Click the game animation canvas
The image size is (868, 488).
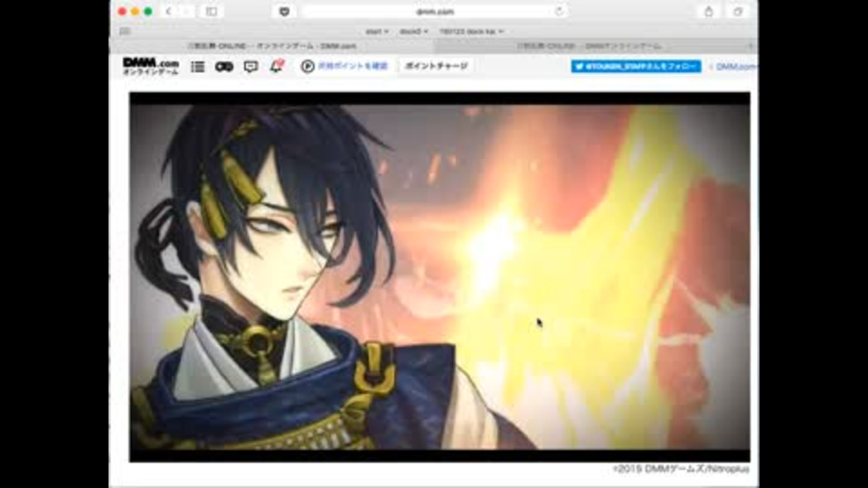tap(439, 277)
